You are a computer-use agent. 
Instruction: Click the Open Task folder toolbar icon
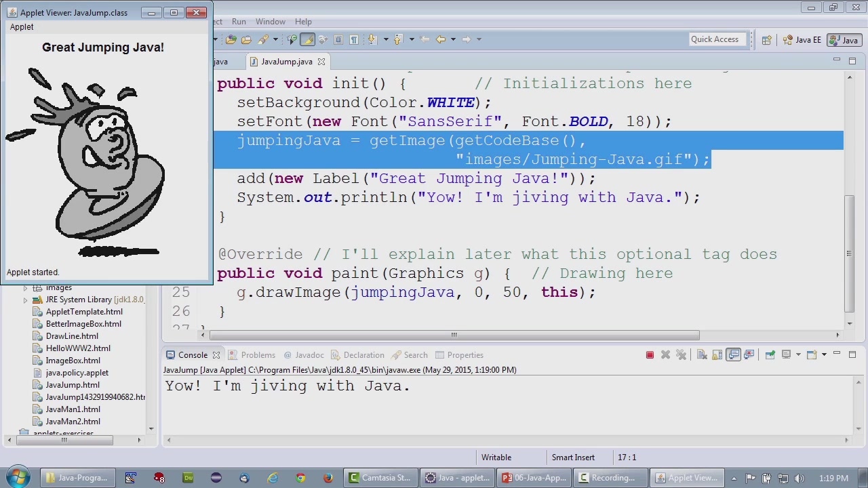point(246,39)
